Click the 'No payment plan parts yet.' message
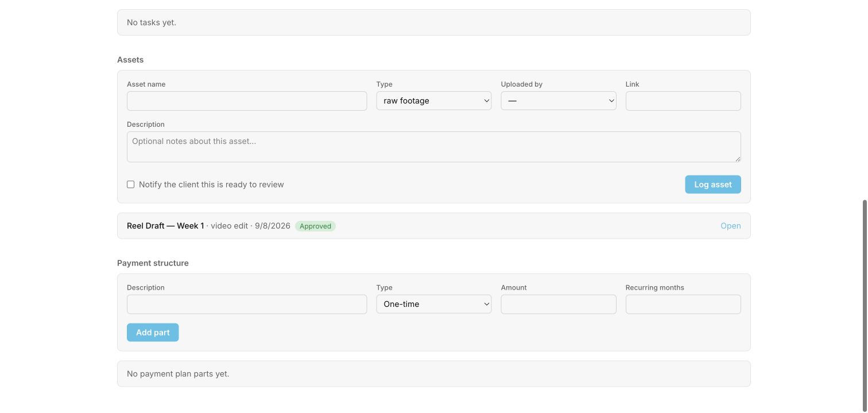The width and height of the screenshot is (868, 413). click(x=178, y=374)
